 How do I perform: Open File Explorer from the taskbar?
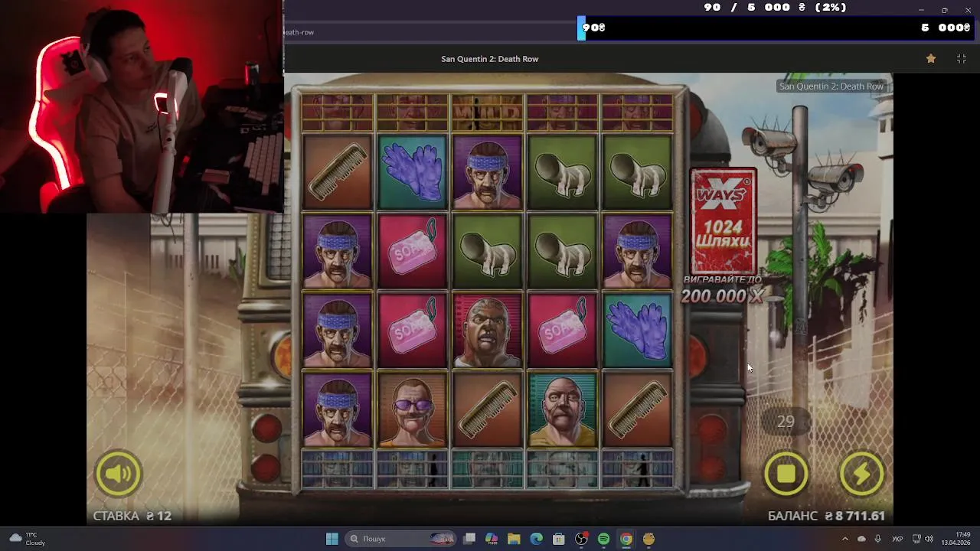point(514,539)
